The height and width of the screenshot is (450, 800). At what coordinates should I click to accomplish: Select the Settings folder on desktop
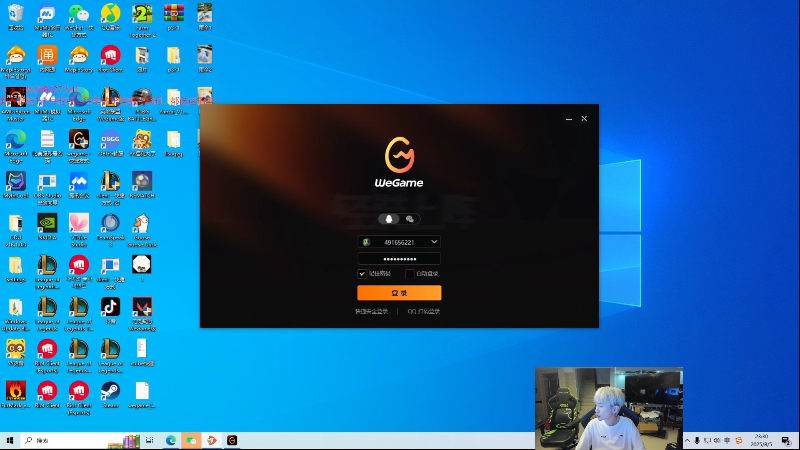pyautogui.click(x=16, y=269)
